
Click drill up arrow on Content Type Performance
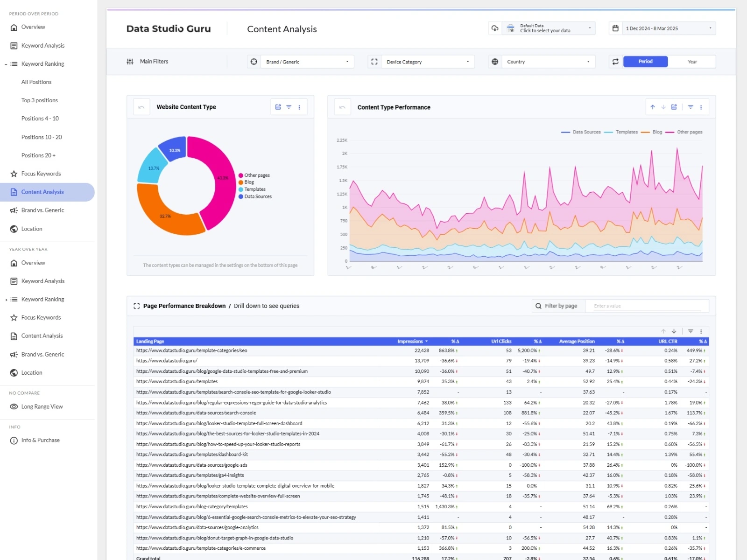pyautogui.click(x=653, y=107)
